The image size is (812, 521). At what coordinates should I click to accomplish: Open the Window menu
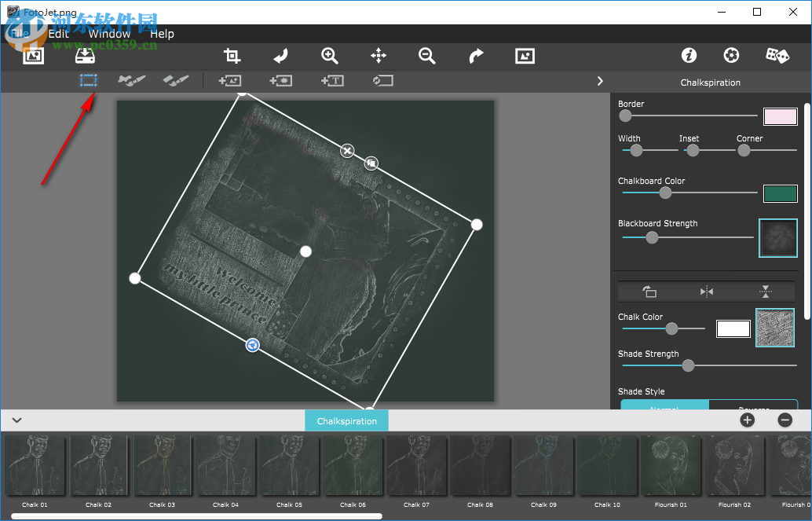pos(109,34)
